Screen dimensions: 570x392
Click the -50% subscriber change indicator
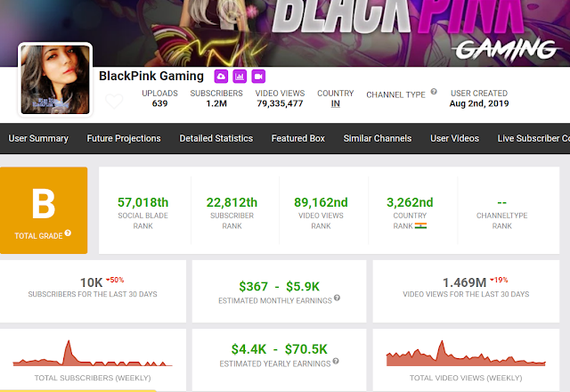[115, 280]
